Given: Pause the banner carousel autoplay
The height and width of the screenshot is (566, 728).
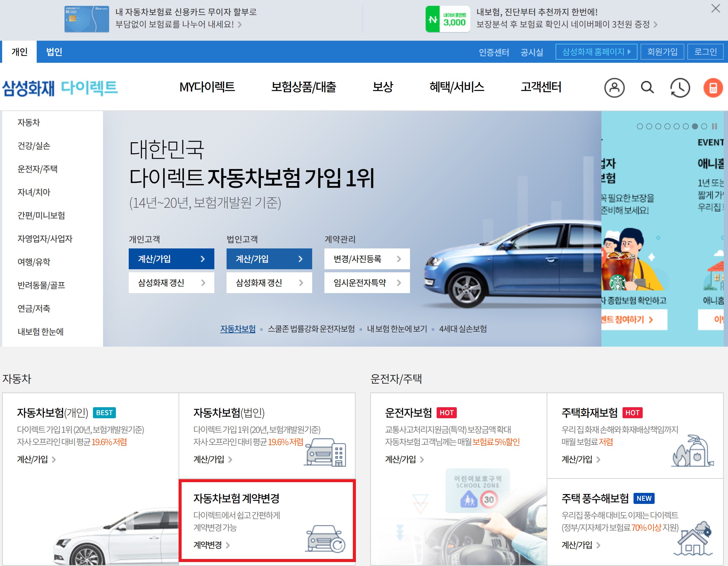Looking at the screenshot, I should [714, 126].
